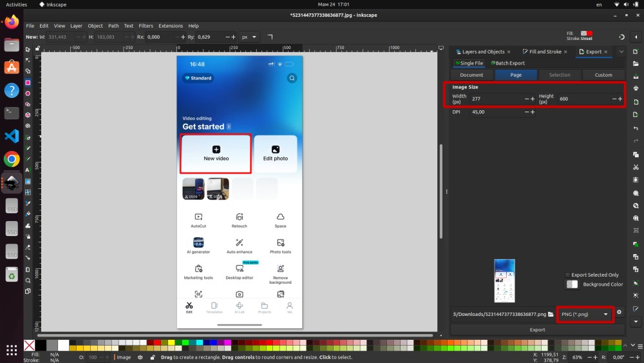Select the Ellipse tool
Screen dimensions: 644x363
pos(28,93)
